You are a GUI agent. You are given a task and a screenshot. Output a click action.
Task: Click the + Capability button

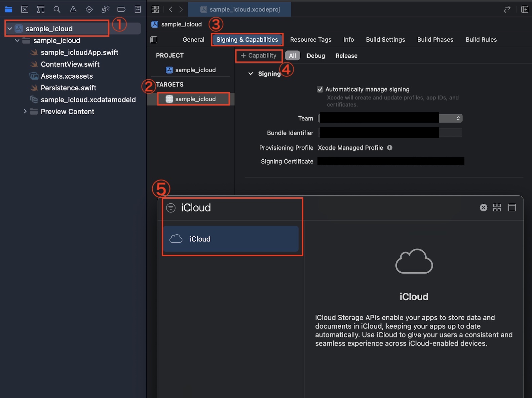[259, 55]
